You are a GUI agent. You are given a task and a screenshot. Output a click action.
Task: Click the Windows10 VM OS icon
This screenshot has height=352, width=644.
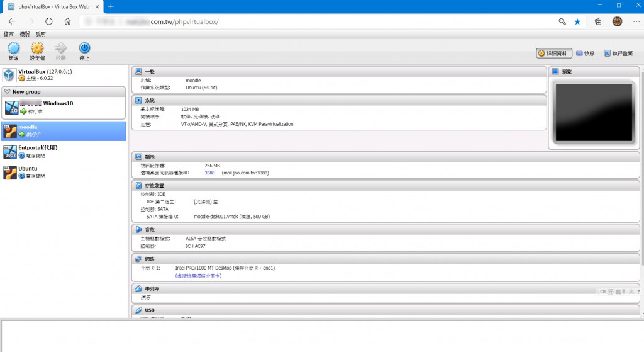pyautogui.click(x=11, y=107)
